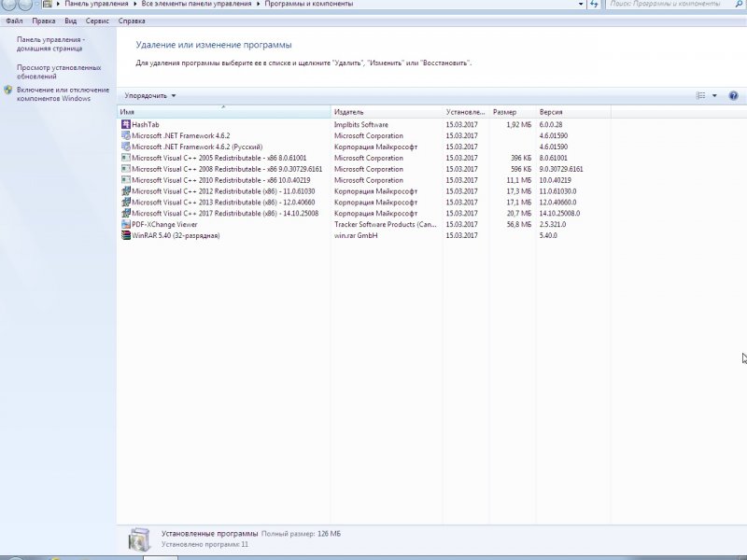Sort list by Издатель column header
Image resolution: width=747 pixels, height=560 pixels.
pyautogui.click(x=387, y=112)
